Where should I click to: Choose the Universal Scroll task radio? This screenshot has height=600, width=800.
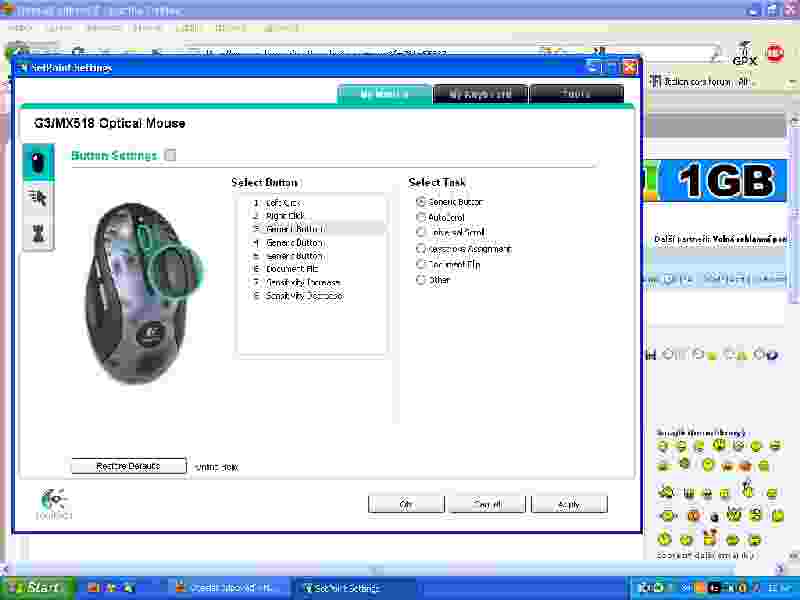click(x=421, y=233)
